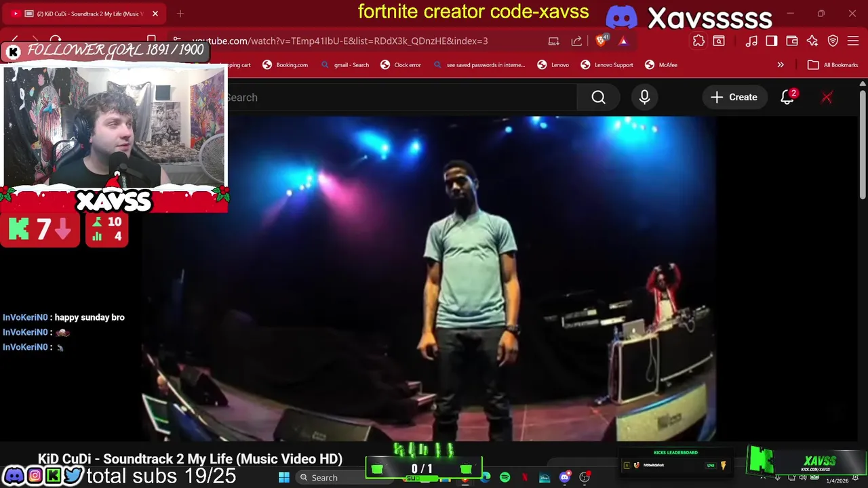Focus the YouTube search field
868x488 pixels.
[401, 98]
